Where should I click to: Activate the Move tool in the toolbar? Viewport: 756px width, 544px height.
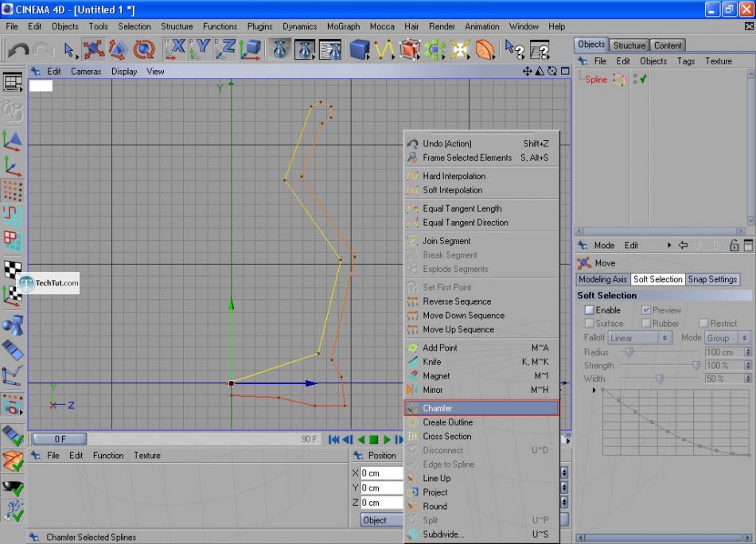pyautogui.click(x=94, y=49)
